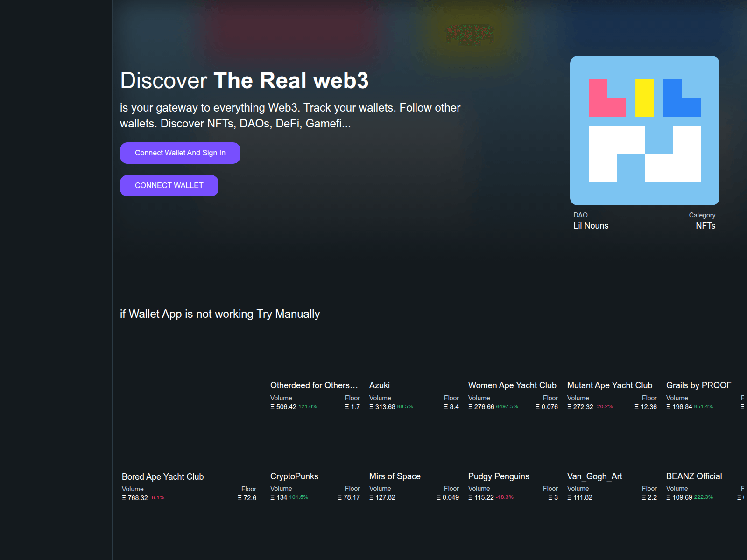
Task: Click the NFTs category label on Lil Nouns
Action: pos(705,225)
